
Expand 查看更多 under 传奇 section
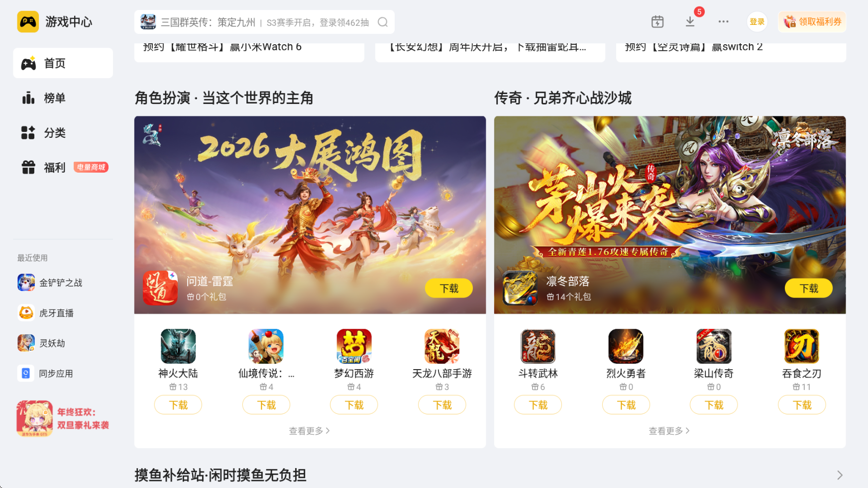tap(669, 431)
